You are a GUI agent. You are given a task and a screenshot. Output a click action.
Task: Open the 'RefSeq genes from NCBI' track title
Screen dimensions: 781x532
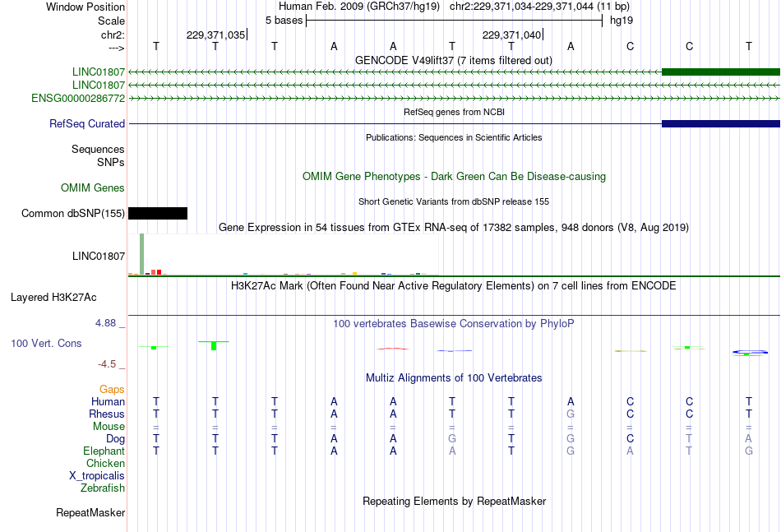tap(455, 112)
